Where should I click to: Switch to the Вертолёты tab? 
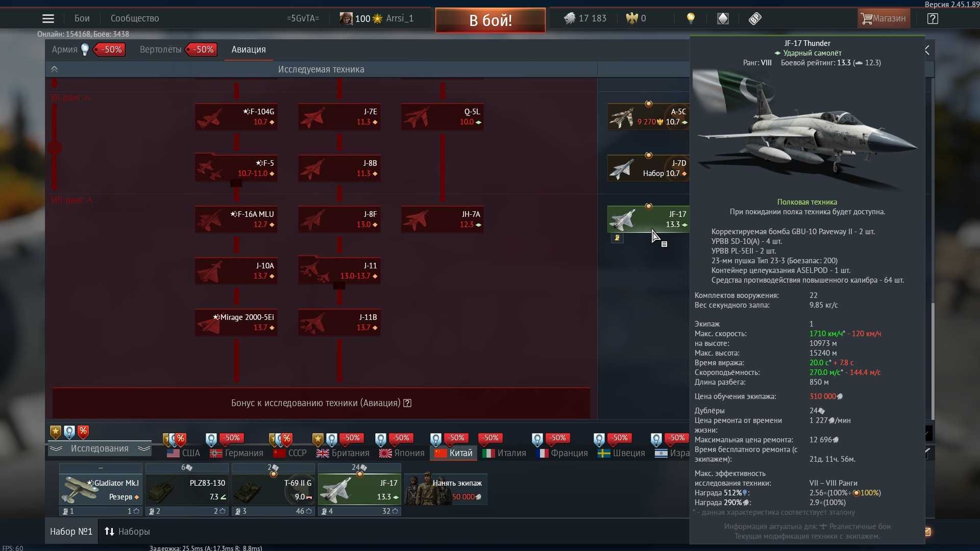160,49
